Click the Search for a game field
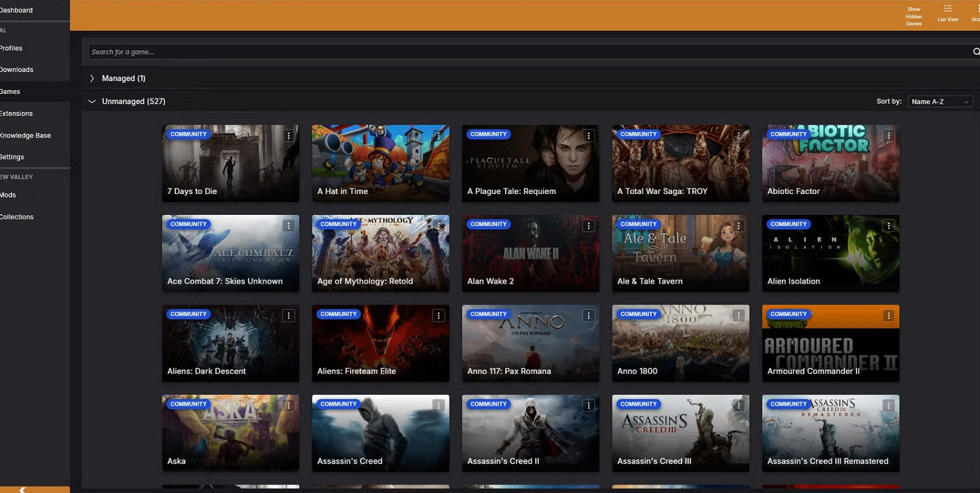 (523, 52)
